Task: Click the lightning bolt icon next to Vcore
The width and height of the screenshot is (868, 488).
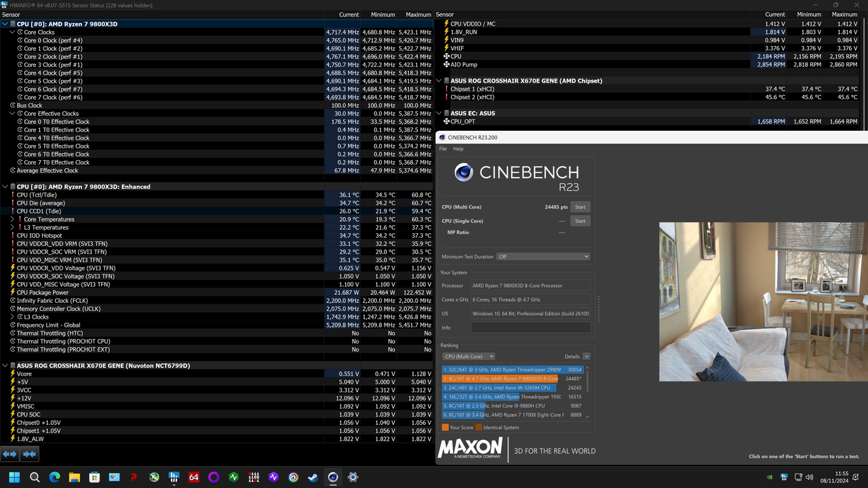Action: [13, 374]
